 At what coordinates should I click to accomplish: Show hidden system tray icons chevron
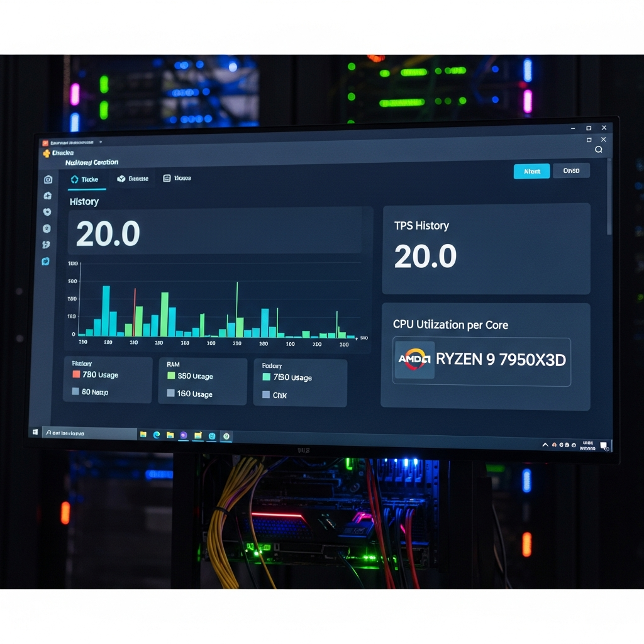click(x=545, y=445)
